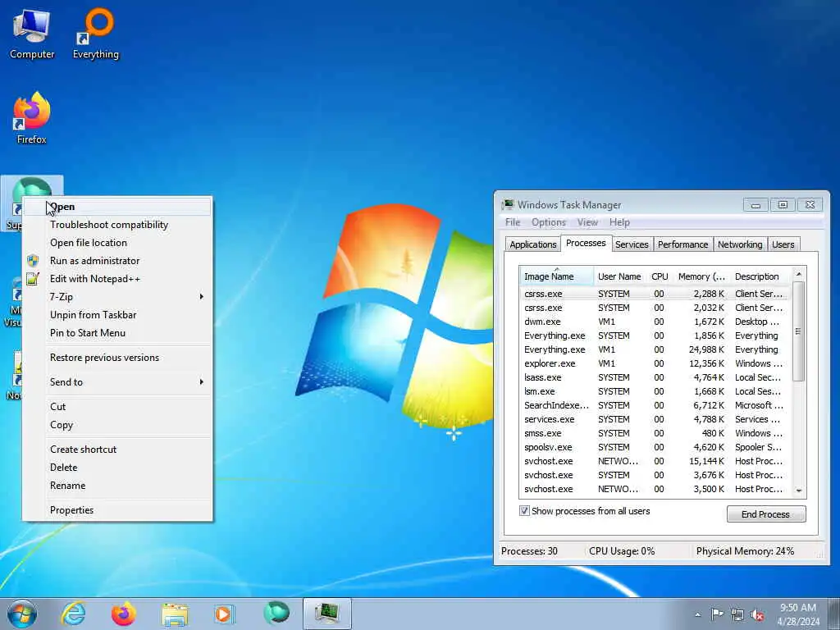
Task: Select Troubleshoot compatibility
Action: 117,225
